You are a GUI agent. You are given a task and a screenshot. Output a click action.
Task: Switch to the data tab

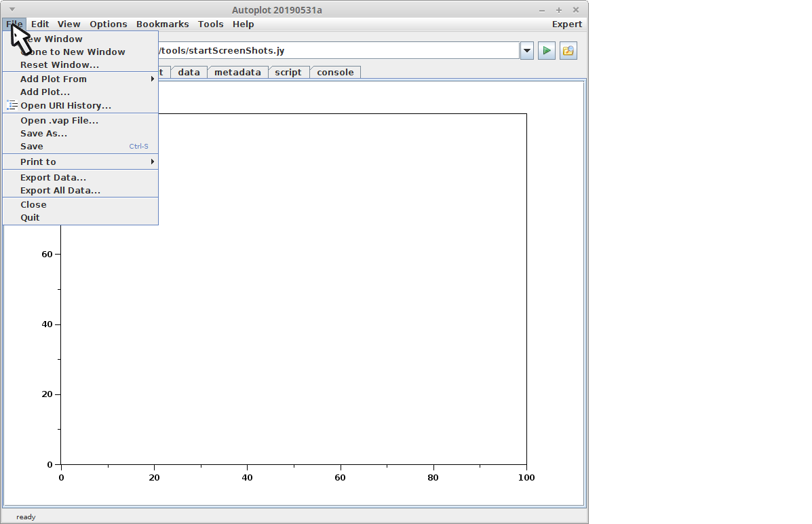tap(189, 72)
